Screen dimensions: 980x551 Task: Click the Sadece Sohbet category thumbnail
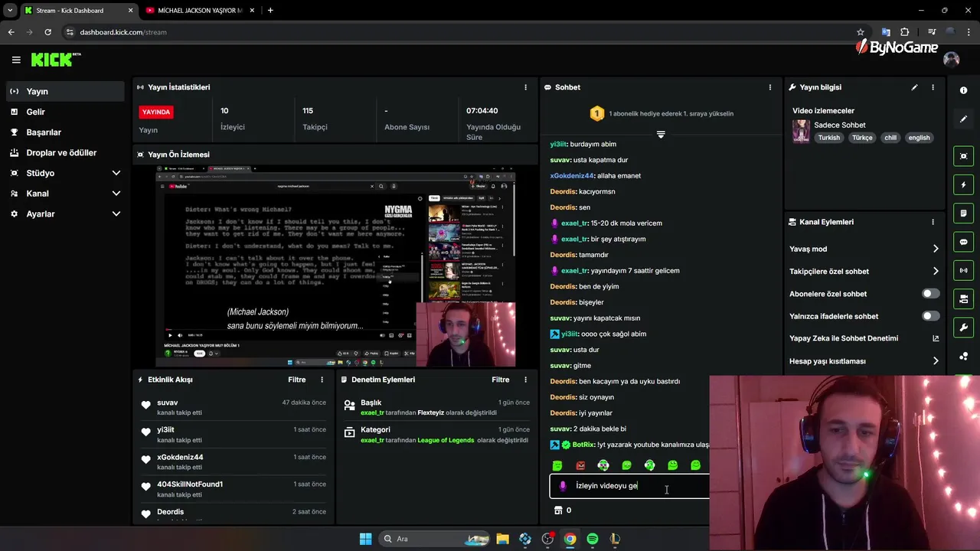[801, 131]
